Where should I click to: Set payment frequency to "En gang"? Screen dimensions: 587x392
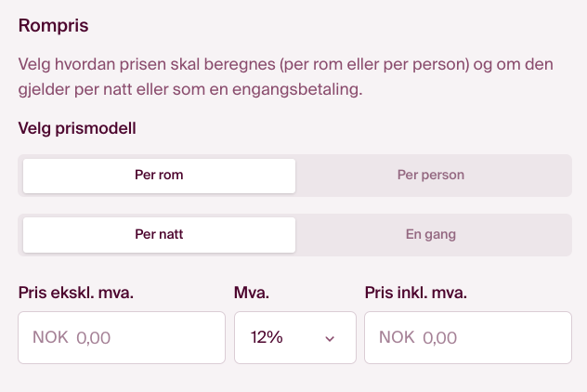tap(430, 234)
